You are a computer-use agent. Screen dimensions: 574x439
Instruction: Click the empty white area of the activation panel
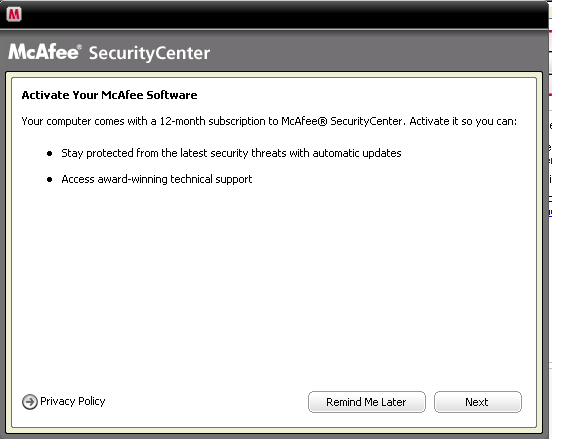274,286
